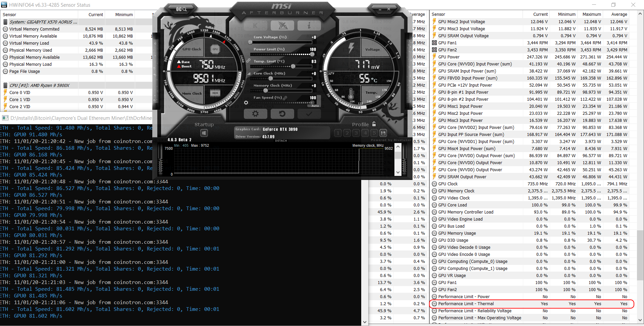Viewport: 644px width, 326px height.
Task: Launch Kombustor with the K button
Action: click(256, 26)
